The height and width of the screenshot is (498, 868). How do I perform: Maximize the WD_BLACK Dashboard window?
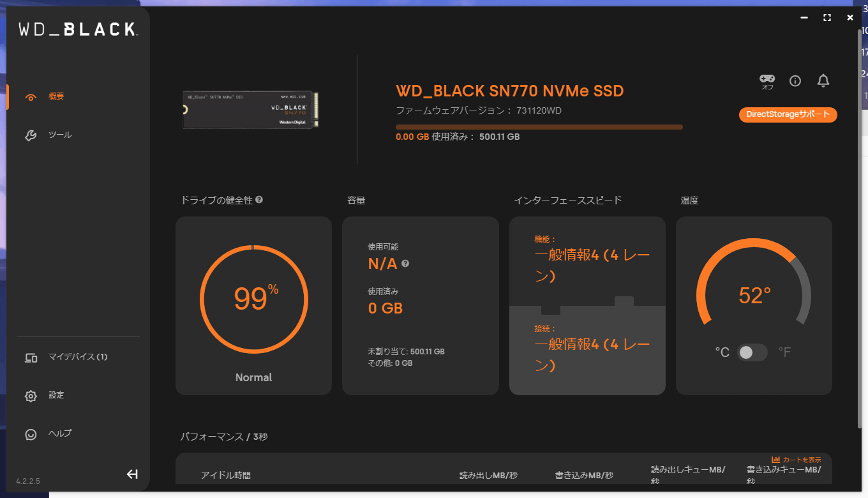click(827, 18)
